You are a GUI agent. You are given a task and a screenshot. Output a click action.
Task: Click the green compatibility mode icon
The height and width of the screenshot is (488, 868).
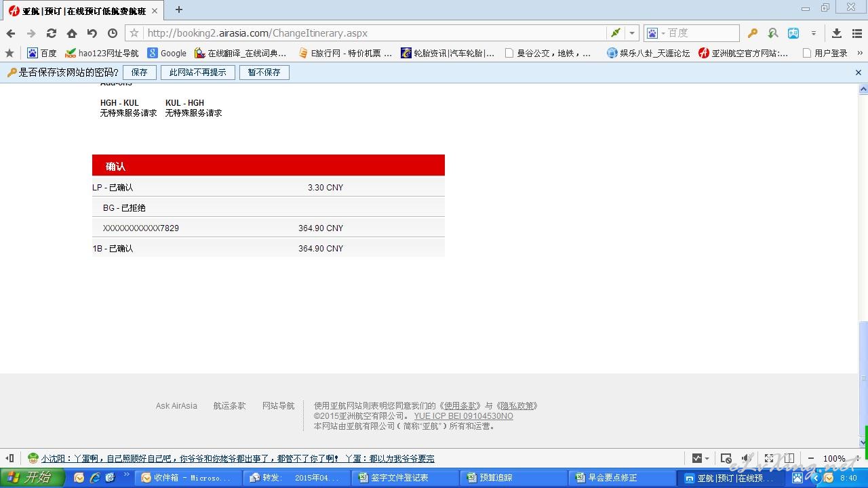(615, 33)
